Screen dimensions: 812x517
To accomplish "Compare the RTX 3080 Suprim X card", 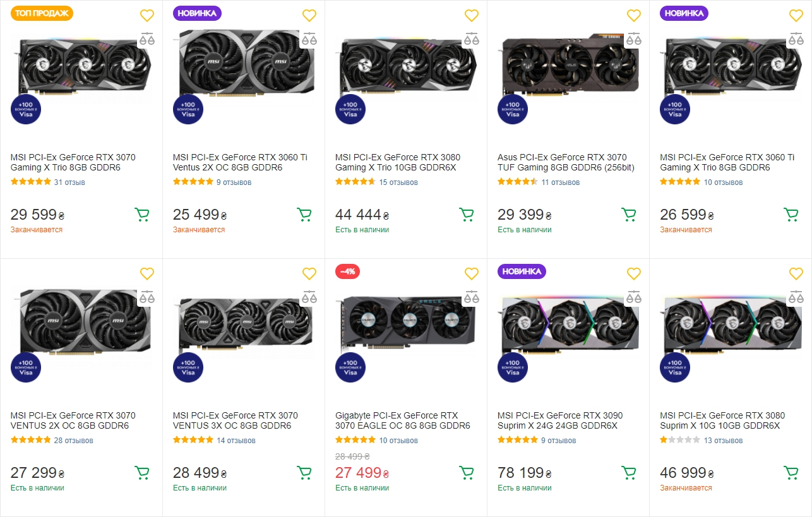I will point(796,297).
